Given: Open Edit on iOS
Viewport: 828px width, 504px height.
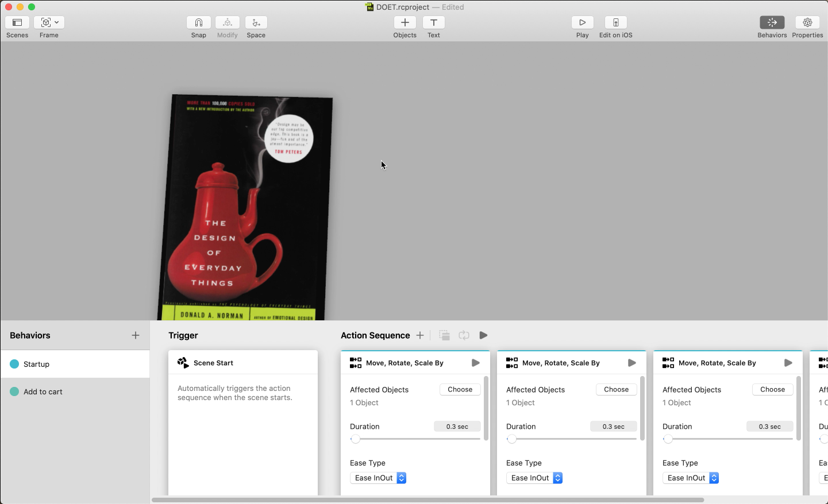Looking at the screenshot, I should point(616,22).
